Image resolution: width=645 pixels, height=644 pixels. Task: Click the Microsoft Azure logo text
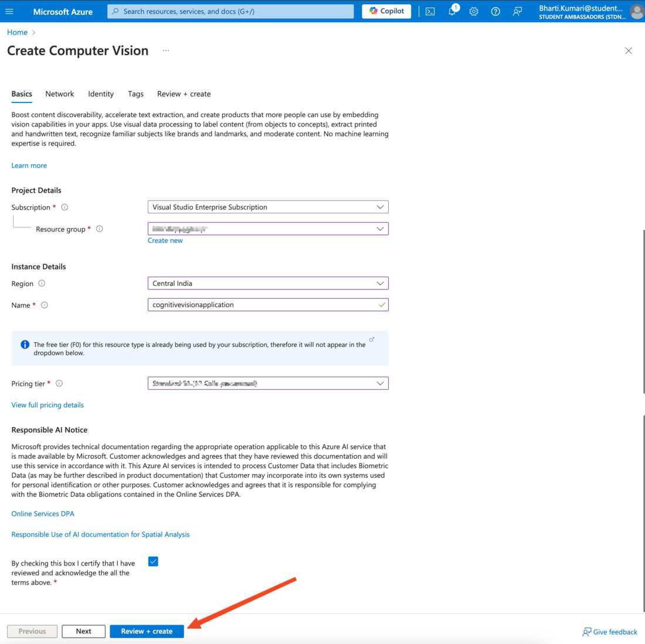point(63,12)
